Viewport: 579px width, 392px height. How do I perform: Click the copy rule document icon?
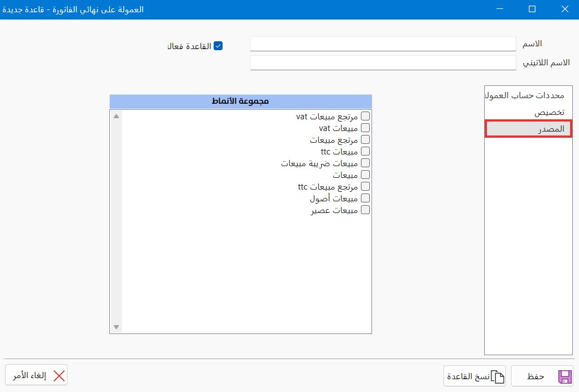(x=498, y=376)
